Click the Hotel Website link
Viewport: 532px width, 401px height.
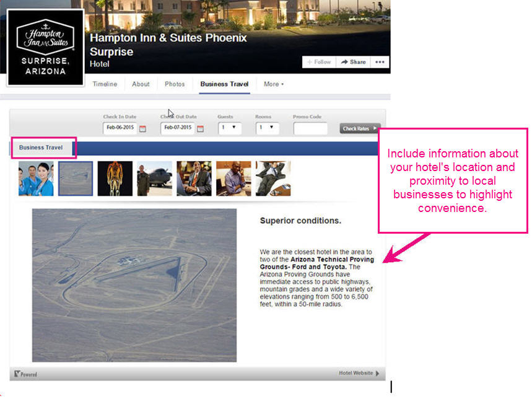coord(359,373)
